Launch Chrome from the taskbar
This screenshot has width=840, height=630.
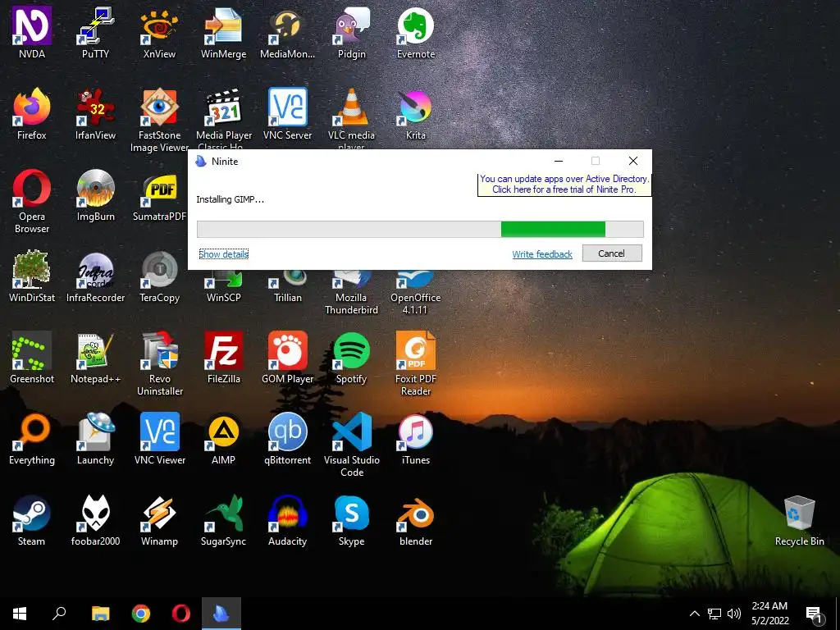click(x=141, y=614)
